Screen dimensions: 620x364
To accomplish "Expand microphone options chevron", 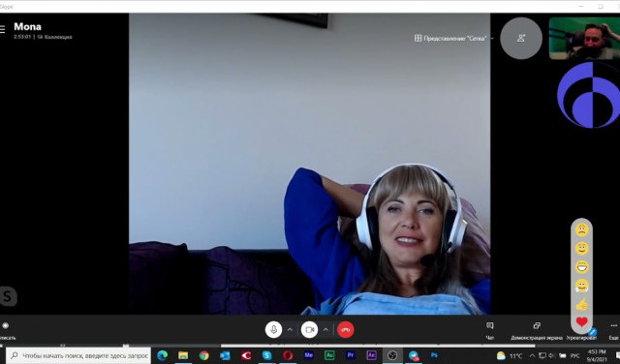I will click(290, 329).
